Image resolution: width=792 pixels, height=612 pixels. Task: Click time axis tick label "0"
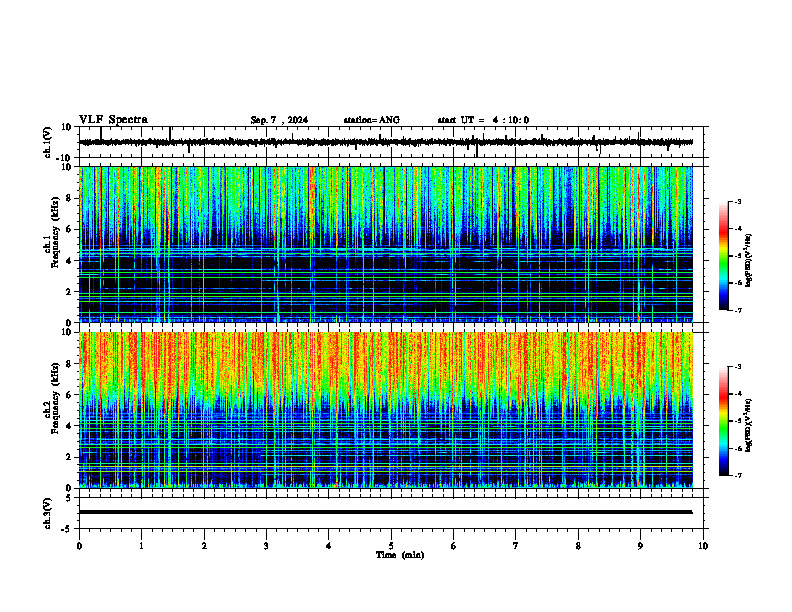(x=79, y=546)
